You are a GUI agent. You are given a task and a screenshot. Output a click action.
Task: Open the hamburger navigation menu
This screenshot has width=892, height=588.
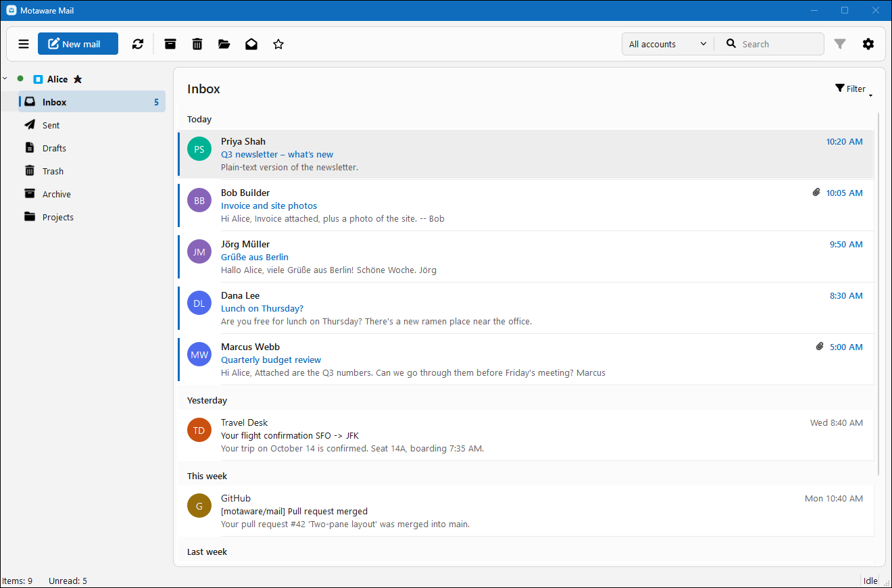(24, 44)
